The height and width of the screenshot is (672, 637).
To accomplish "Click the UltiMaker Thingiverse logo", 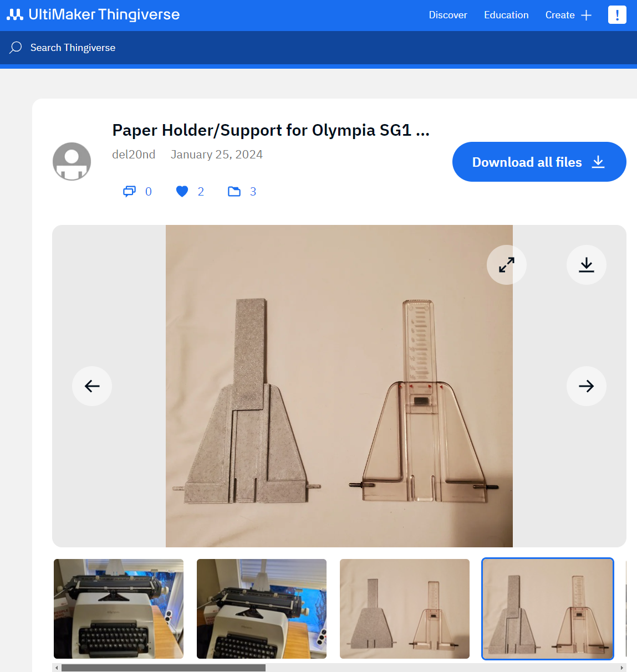I will click(93, 15).
